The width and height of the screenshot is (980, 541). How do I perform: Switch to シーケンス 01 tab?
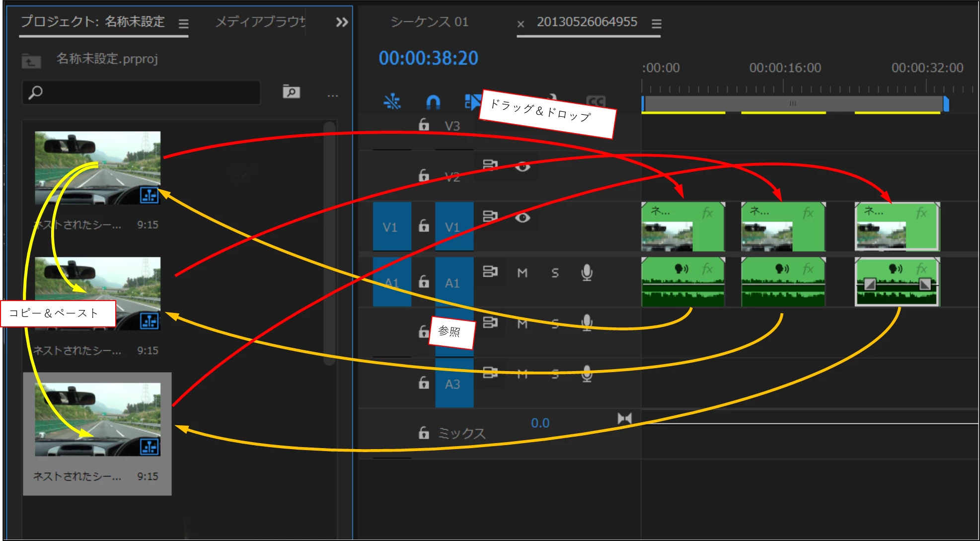[429, 22]
